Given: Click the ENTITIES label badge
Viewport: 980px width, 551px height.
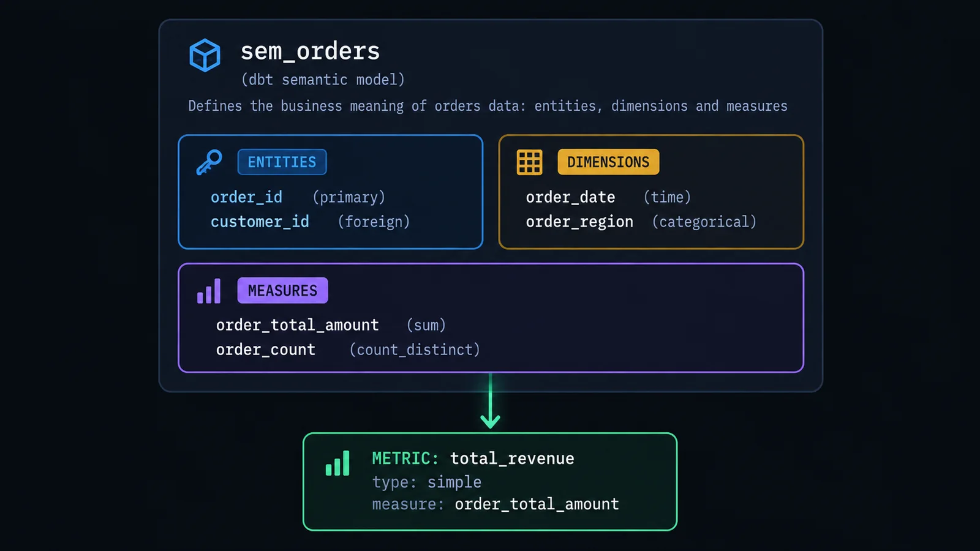Looking at the screenshot, I should tap(282, 162).
